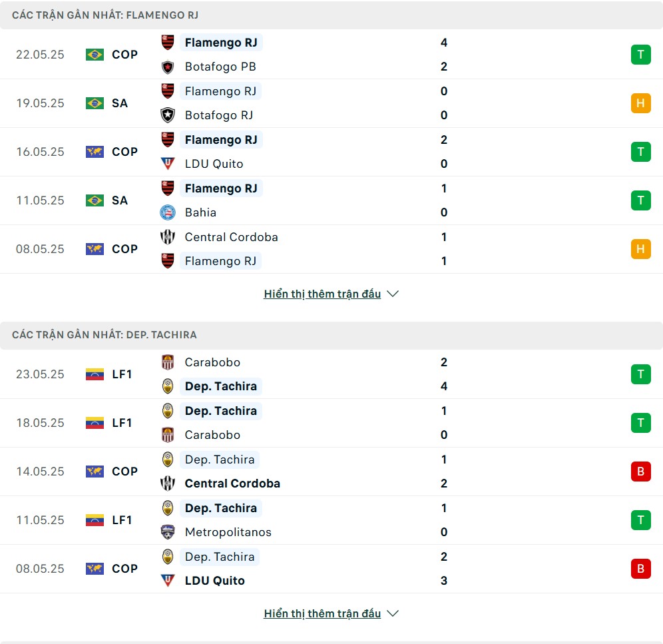
Task: Expand more Flamengo RJ matches with chevron
Action: [x=393, y=294]
